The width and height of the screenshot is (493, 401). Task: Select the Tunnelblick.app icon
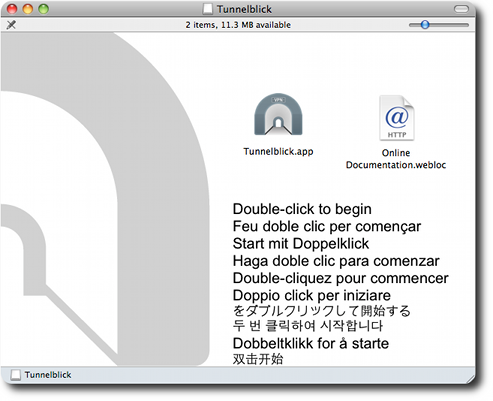278,114
